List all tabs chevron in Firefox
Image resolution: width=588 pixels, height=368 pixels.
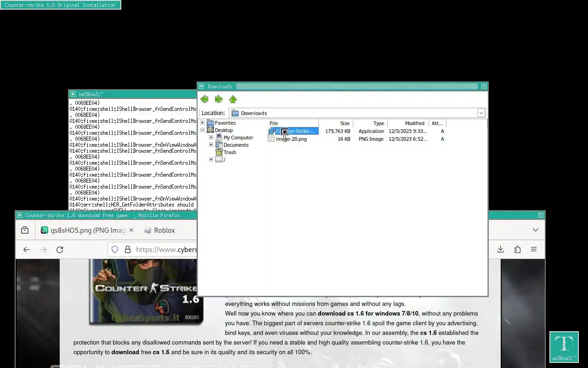pyautogui.click(x=536, y=230)
